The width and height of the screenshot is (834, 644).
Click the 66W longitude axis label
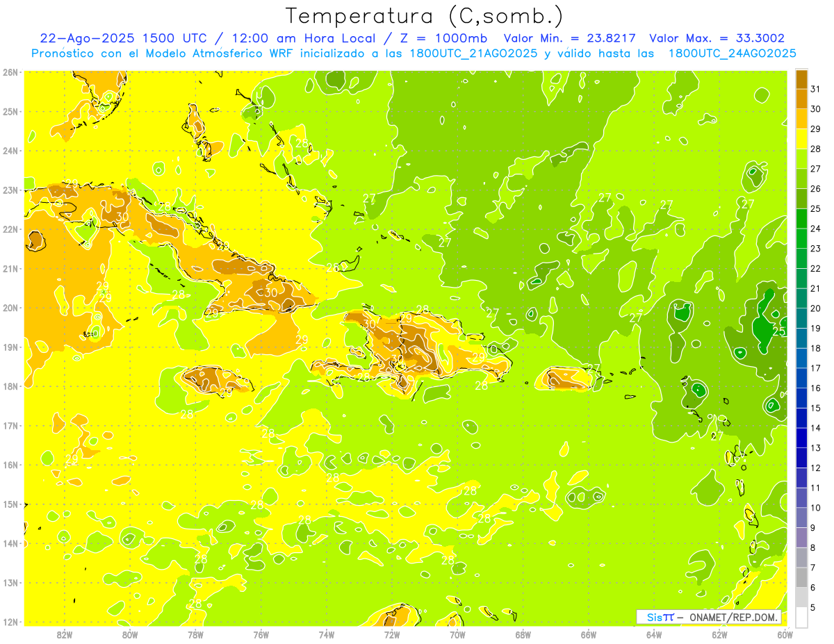tap(589, 634)
